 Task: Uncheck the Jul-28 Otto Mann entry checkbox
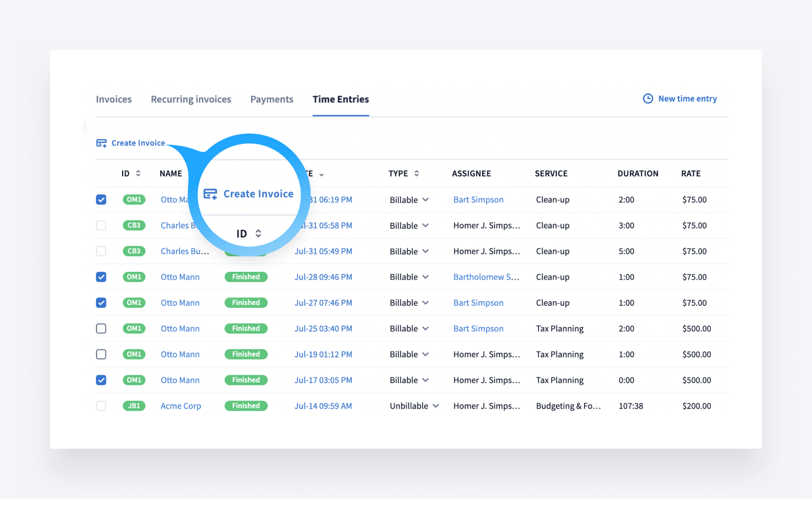pyautogui.click(x=101, y=277)
